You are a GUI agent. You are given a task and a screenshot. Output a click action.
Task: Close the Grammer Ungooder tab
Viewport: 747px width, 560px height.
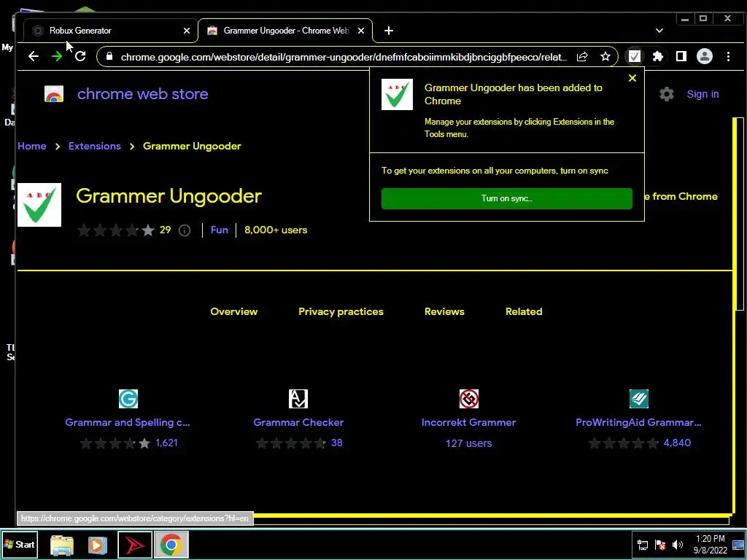pyautogui.click(x=361, y=31)
